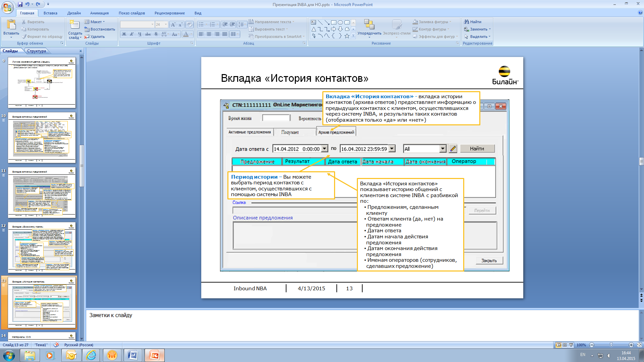The height and width of the screenshot is (362, 644).
Task: Switch to Slide Sorter view in the status bar
Action: [x=565, y=345]
